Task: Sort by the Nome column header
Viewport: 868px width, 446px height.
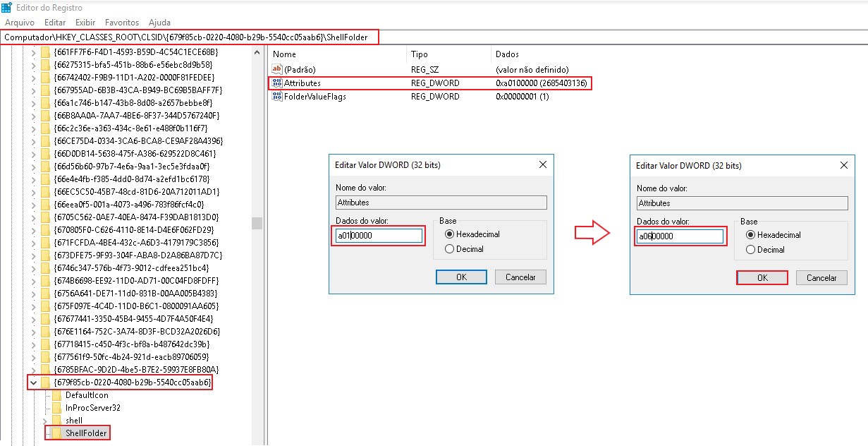Action: point(337,54)
